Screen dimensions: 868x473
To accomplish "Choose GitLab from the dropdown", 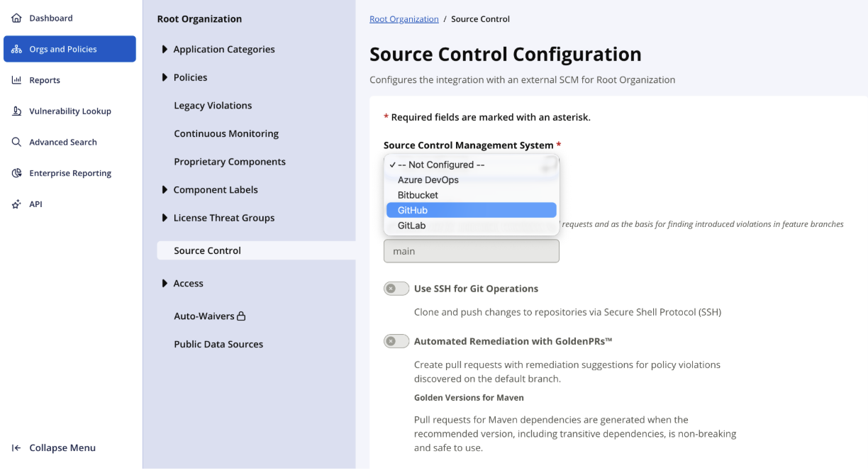I will [x=472, y=226].
